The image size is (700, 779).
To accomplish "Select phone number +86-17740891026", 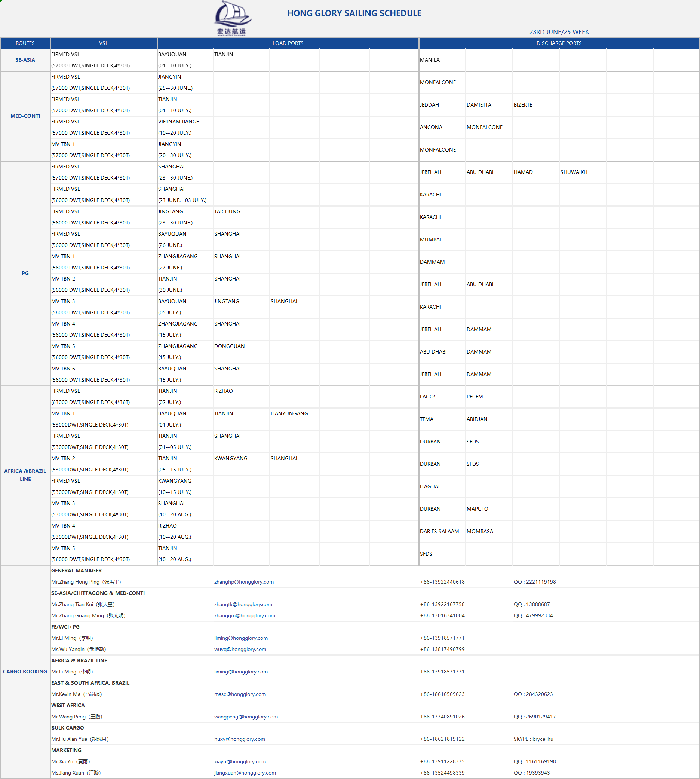I will coord(442,717).
